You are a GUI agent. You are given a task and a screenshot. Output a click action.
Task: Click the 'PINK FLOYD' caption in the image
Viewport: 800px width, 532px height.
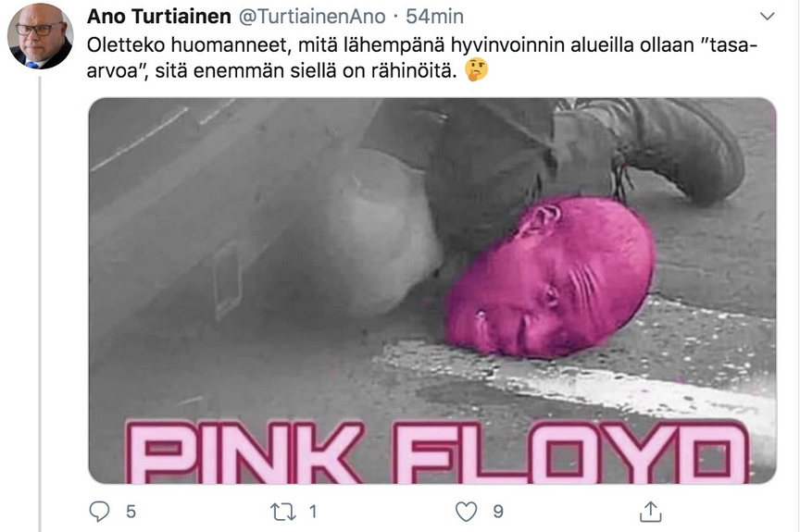click(438, 452)
